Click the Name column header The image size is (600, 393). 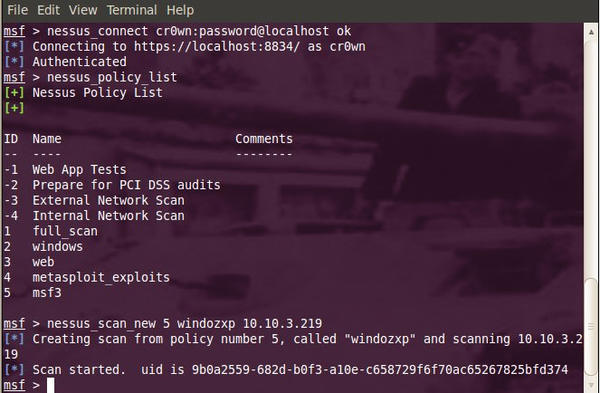47,139
